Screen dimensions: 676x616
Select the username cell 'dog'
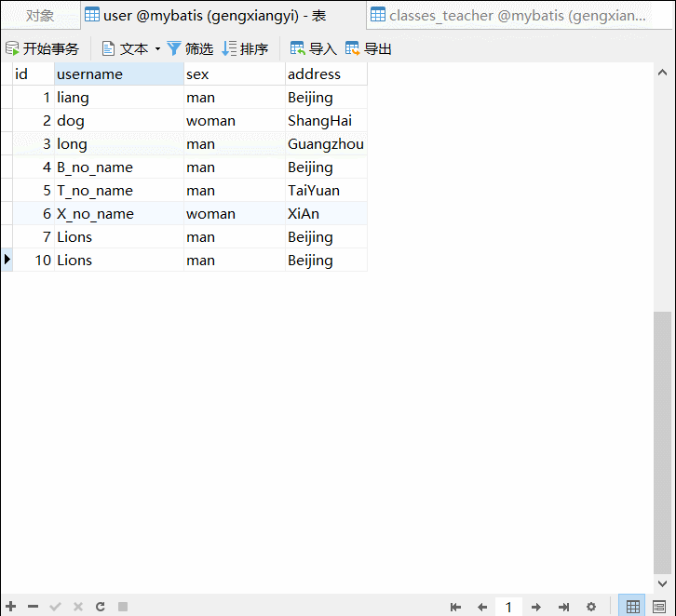[119, 121]
